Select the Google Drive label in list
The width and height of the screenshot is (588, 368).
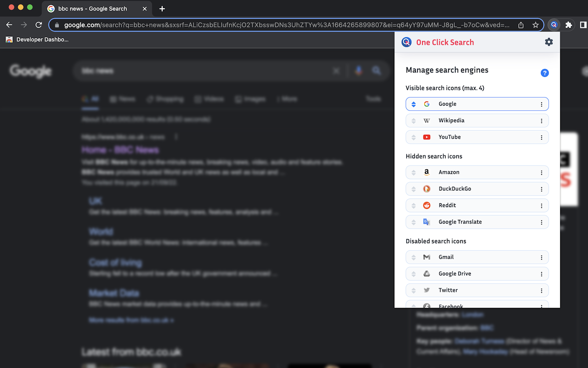[x=455, y=274]
